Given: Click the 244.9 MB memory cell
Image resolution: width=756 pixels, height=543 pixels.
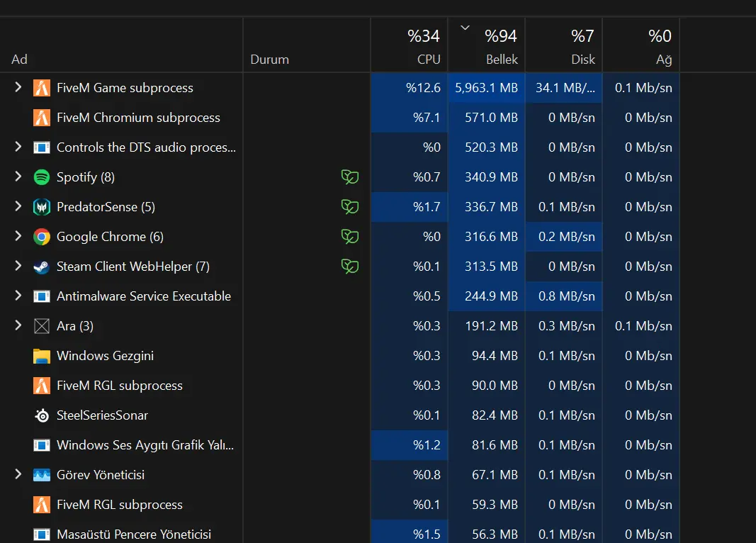Looking at the screenshot, I should 487,296.
